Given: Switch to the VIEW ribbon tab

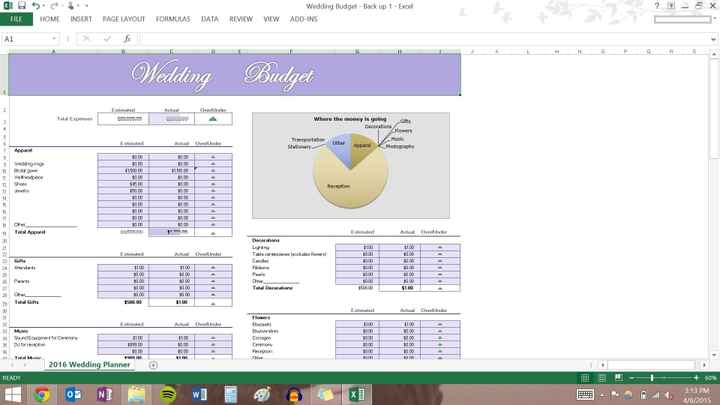Looking at the screenshot, I should pos(271,19).
